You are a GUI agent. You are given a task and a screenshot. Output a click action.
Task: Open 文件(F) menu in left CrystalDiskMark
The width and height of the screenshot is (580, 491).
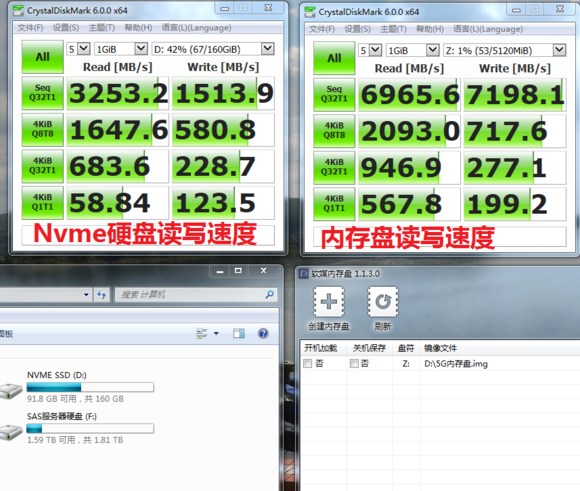30,28
